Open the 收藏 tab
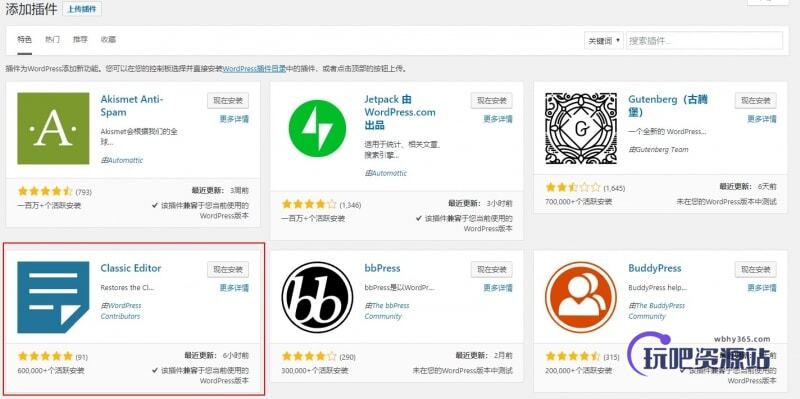 click(108, 40)
